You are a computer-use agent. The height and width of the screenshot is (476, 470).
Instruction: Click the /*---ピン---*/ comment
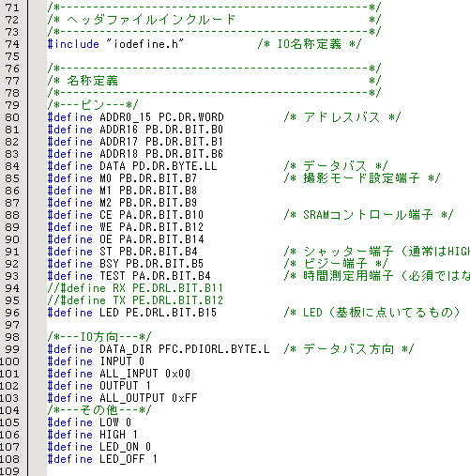tap(93, 105)
